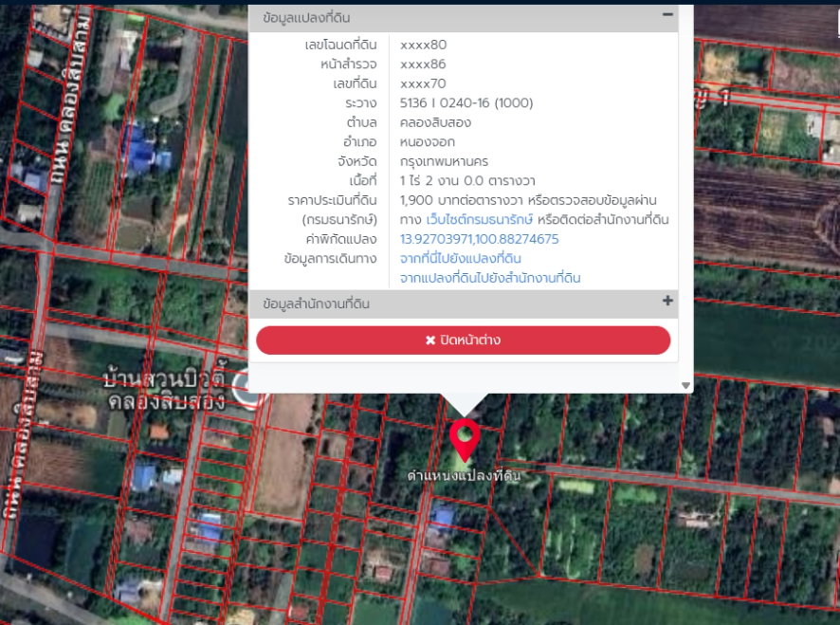Select the land number value xxxx70
Screen dimensions: 840x625
[x=423, y=83]
